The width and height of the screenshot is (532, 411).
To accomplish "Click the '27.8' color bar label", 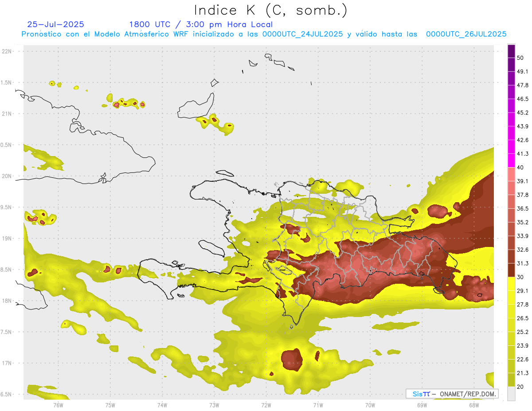I will 522,305.
